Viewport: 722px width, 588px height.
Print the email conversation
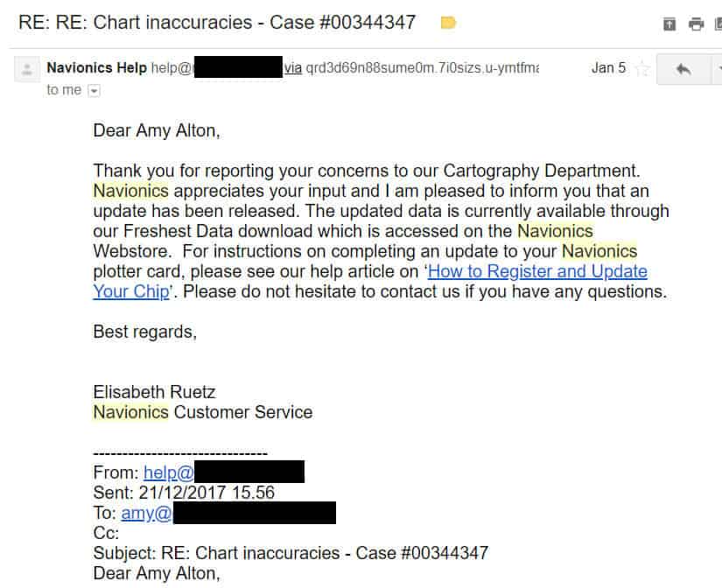(x=696, y=24)
